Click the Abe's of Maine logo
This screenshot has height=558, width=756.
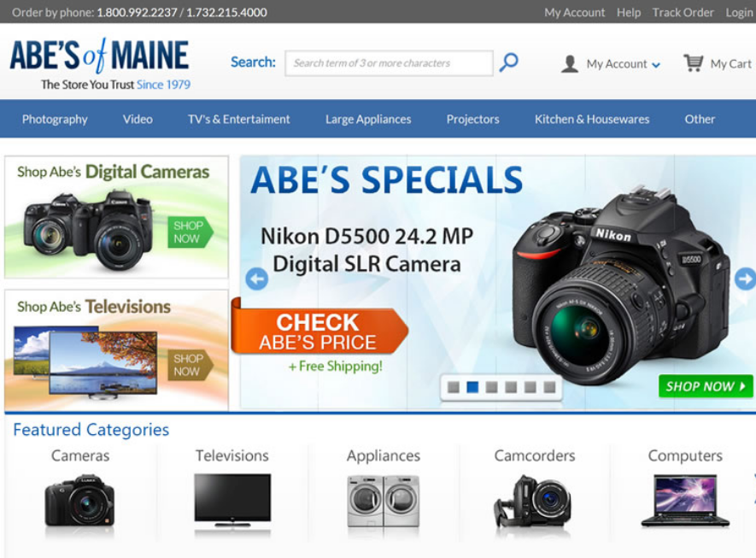[x=99, y=63]
